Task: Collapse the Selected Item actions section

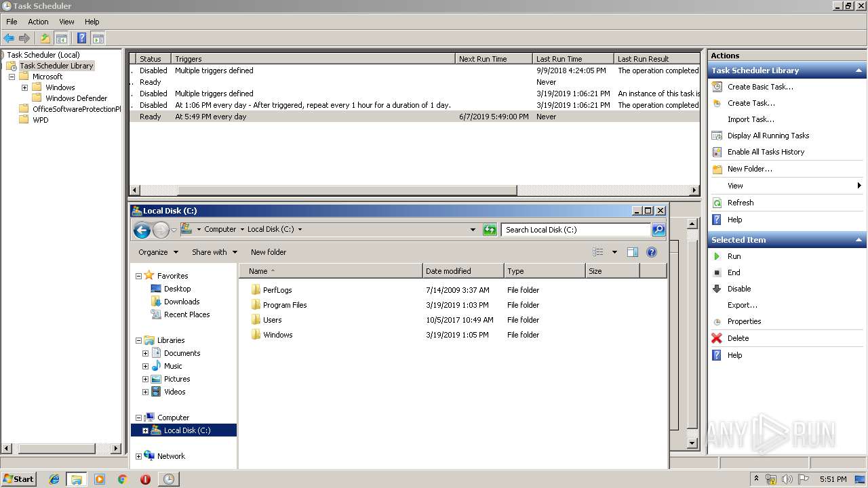Action: pyautogui.click(x=859, y=240)
